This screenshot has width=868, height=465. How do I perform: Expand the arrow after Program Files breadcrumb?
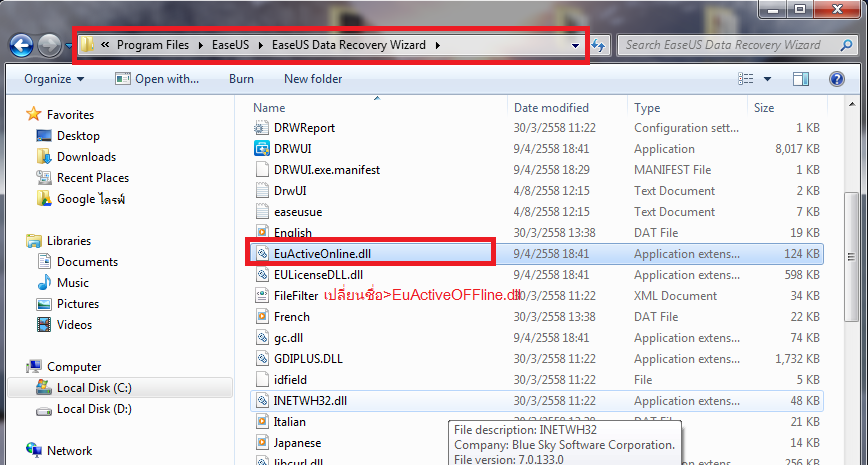pyautogui.click(x=200, y=45)
